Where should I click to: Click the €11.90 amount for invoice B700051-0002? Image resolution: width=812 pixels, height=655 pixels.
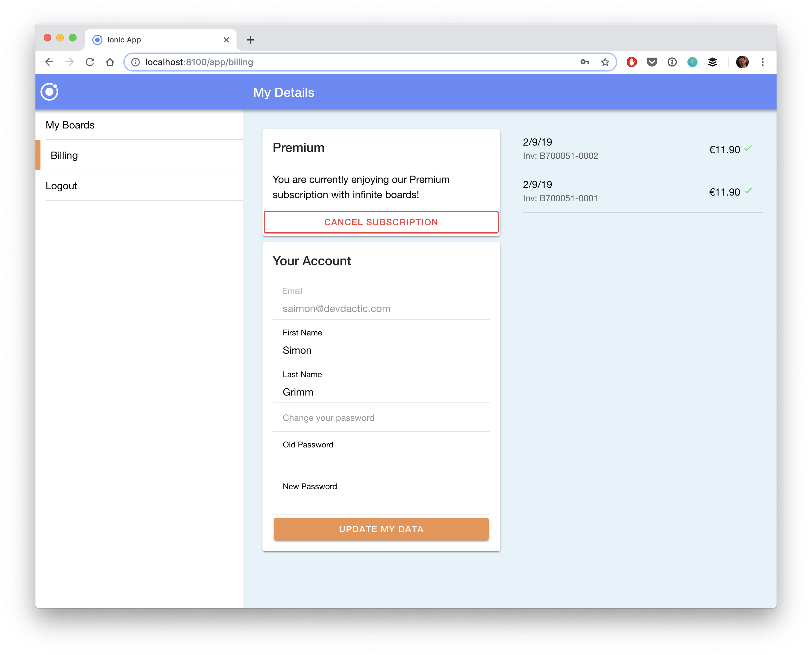[x=724, y=150]
